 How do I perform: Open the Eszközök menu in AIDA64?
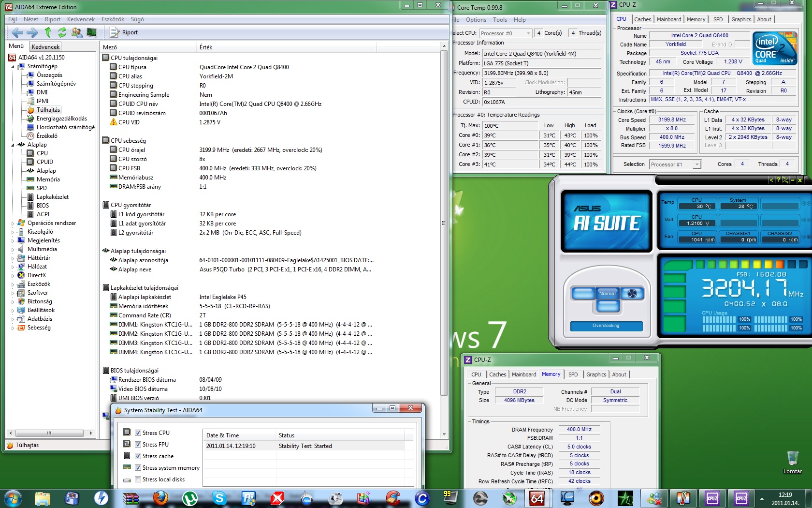tap(113, 19)
